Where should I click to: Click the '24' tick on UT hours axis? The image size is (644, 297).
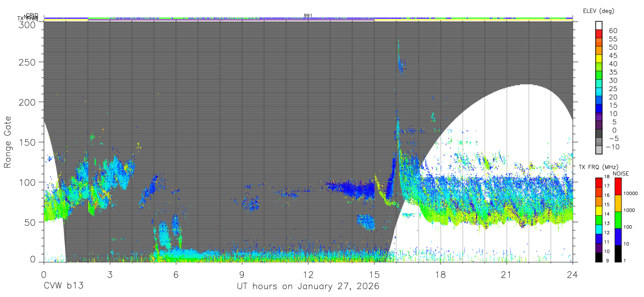[572, 274]
